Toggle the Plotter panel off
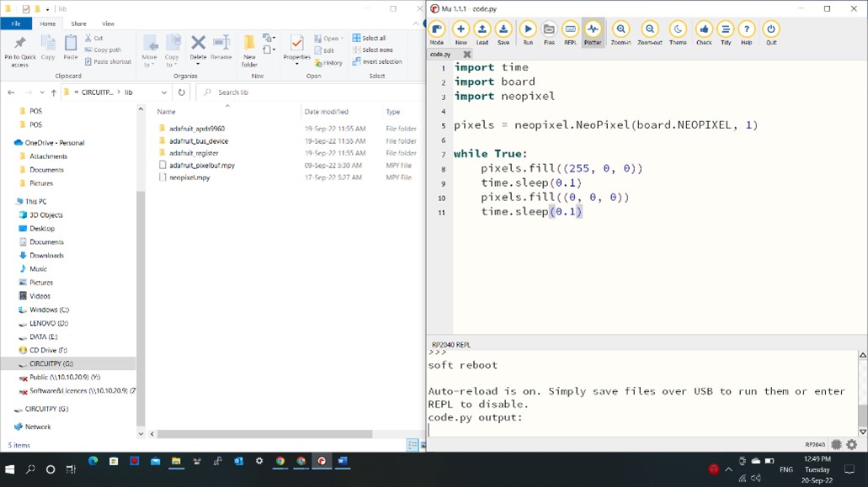The image size is (868, 487). point(593,30)
